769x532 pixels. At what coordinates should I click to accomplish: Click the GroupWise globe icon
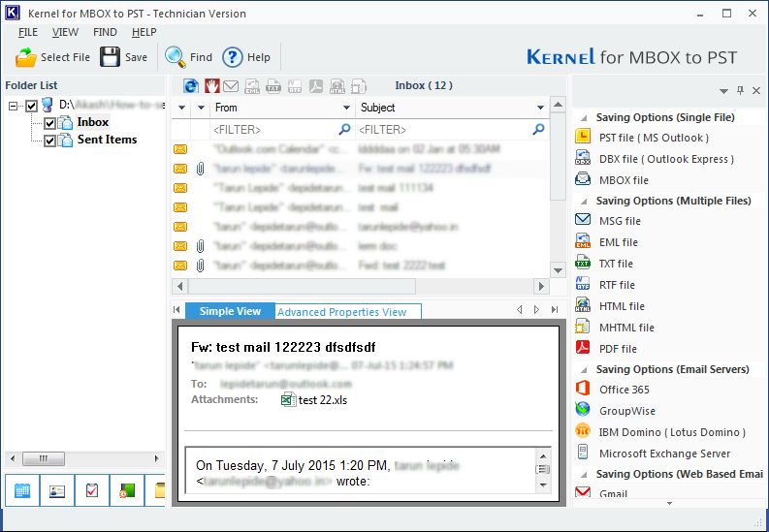click(583, 410)
